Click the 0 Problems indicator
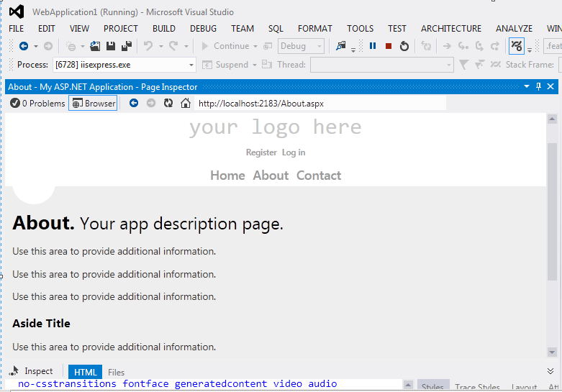Screen dimensions: 562x392 37,103
